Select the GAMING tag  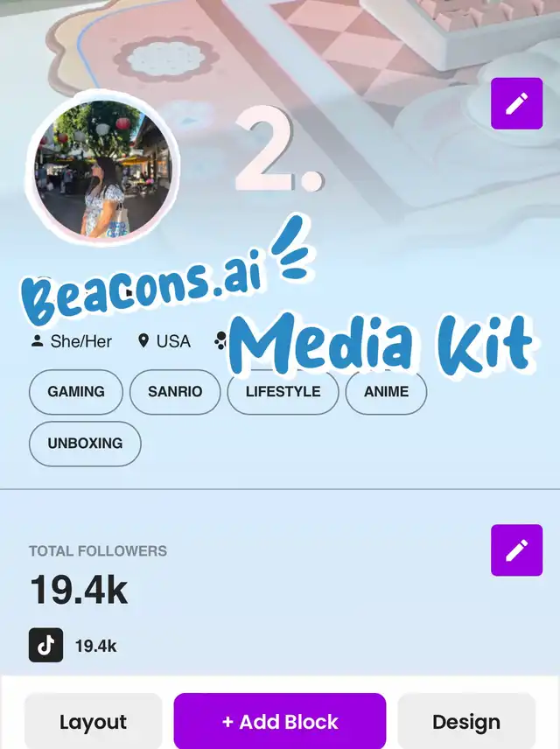pos(76,392)
